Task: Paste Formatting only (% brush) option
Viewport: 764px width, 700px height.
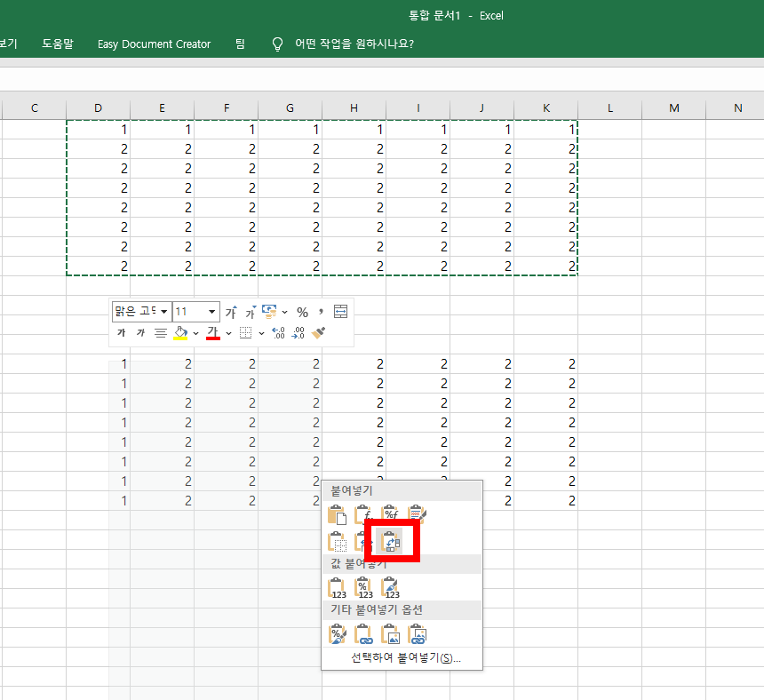Action: click(x=338, y=634)
